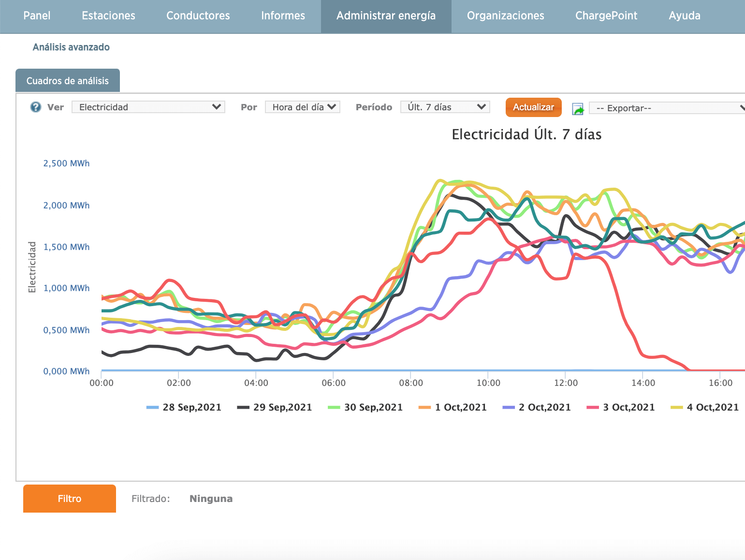Expand the Hora del día dropdown

click(302, 107)
